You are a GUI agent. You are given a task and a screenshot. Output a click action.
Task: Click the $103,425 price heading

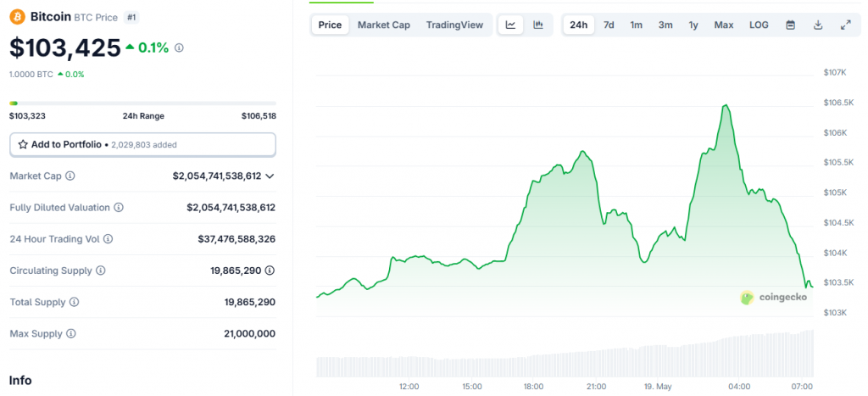pyautogui.click(x=65, y=48)
